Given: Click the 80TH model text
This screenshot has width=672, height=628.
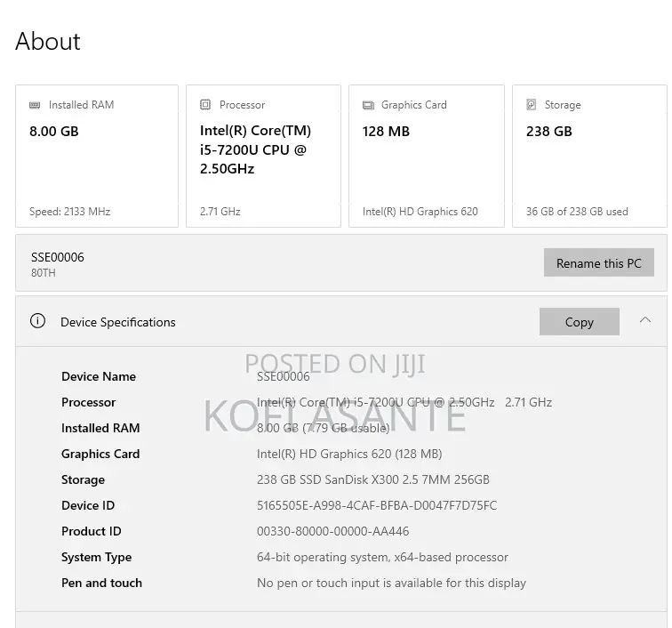Looking at the screenshot, I should click(x=44, y=273).
